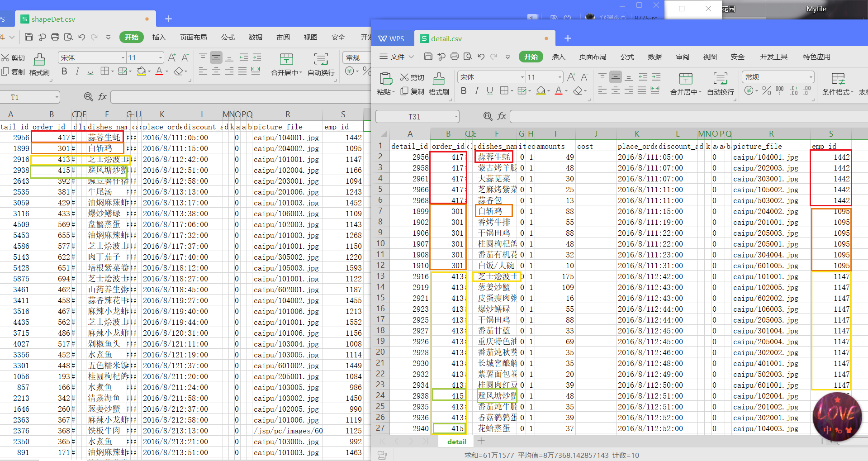Switch to the 插入 ribbon tab
Screen dimensions: 868x461
click(x=558, y=57)
